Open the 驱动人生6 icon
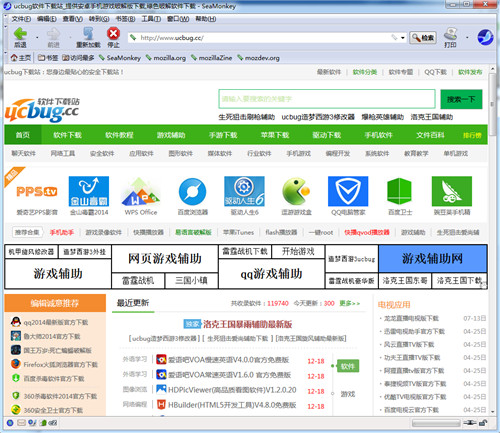Screen dimensions: 500x433 (244, 191)
